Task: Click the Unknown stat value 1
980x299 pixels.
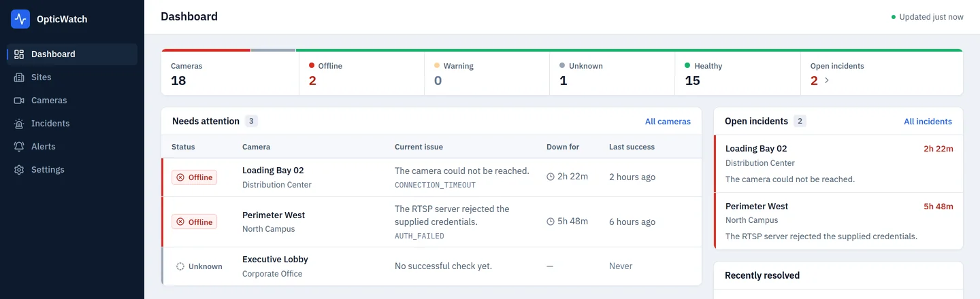Action: pos(563,81)
